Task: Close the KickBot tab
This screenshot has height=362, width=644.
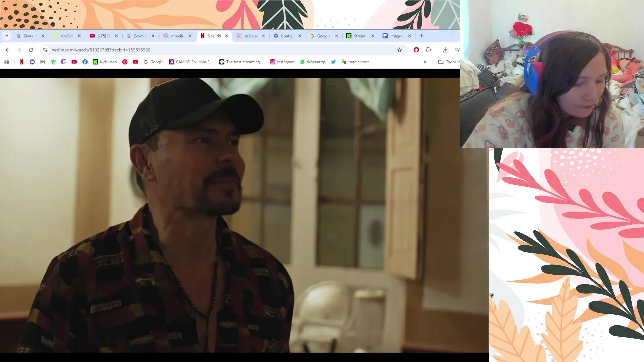Action: pyautogui.click(x=79, y=36)
